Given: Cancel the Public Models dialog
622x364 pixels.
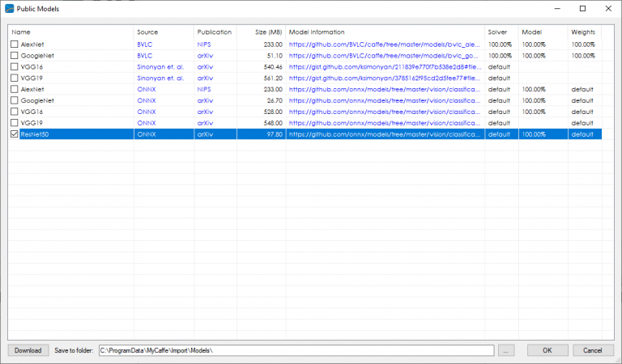Looking at the screenshot, I should tap(592, 350).
